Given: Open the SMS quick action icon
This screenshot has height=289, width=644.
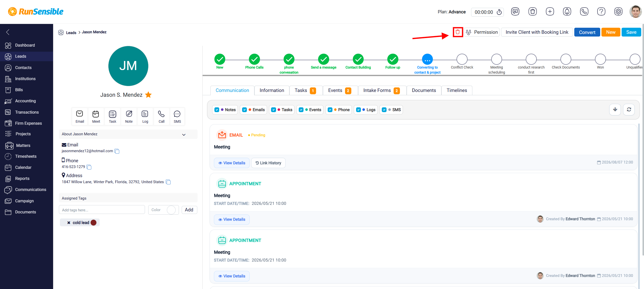Looking at the screenshot, I should pyautogui.click(x=177, y=117).
